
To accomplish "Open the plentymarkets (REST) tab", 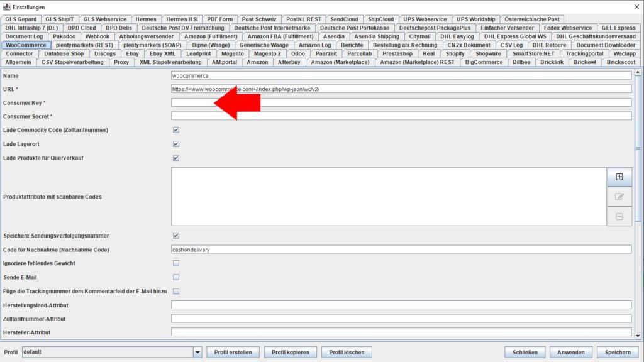I will pos(85,45).
